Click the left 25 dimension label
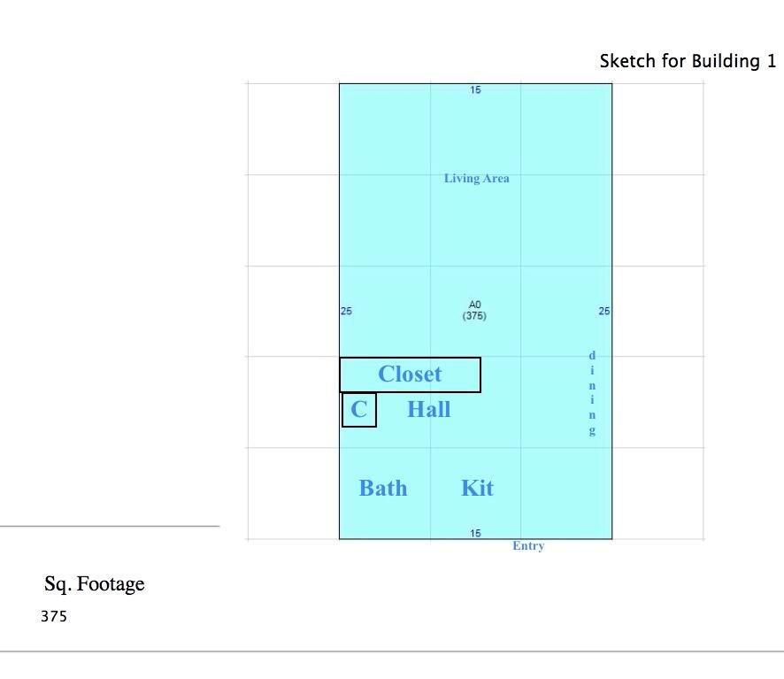The height and width of the screenshot is (679, 784). coord(346,312)
